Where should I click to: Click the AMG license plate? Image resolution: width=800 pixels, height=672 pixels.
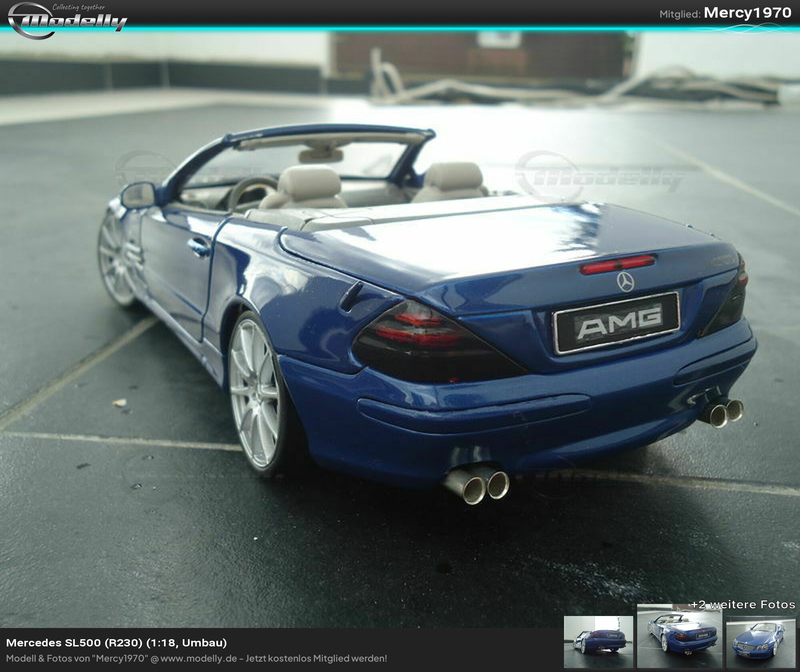(x=618, y=321)
